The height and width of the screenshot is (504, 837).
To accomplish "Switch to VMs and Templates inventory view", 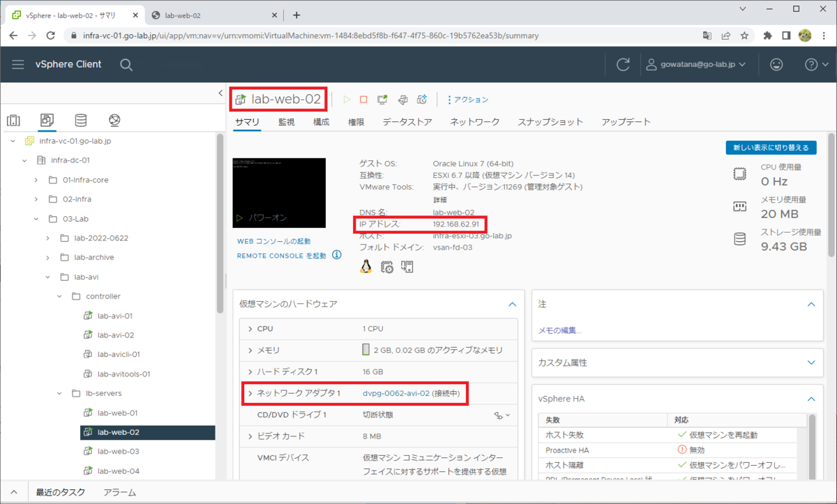I will [47, 120].
